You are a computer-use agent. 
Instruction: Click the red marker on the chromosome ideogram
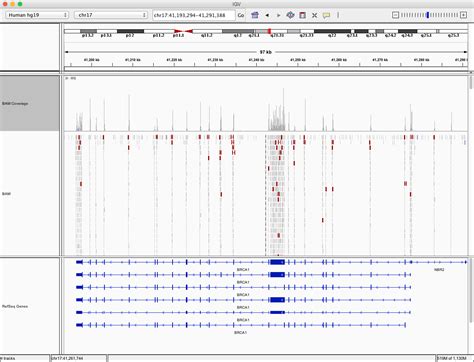coord(269,31)
